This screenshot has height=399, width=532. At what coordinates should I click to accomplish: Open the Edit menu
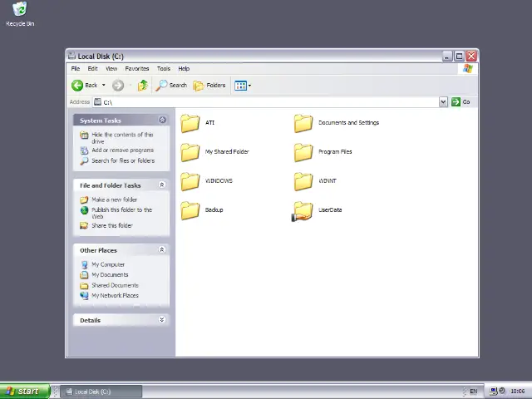coord(92,68)
